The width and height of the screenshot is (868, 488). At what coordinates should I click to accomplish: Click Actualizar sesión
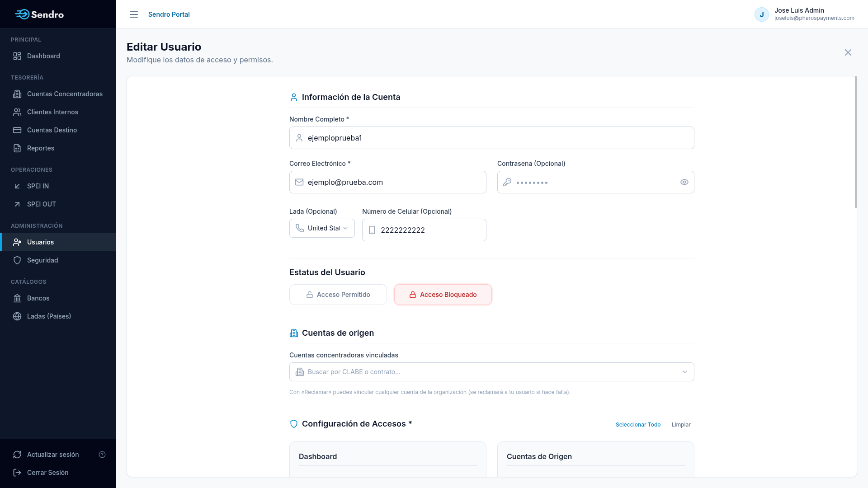(53, 455)
